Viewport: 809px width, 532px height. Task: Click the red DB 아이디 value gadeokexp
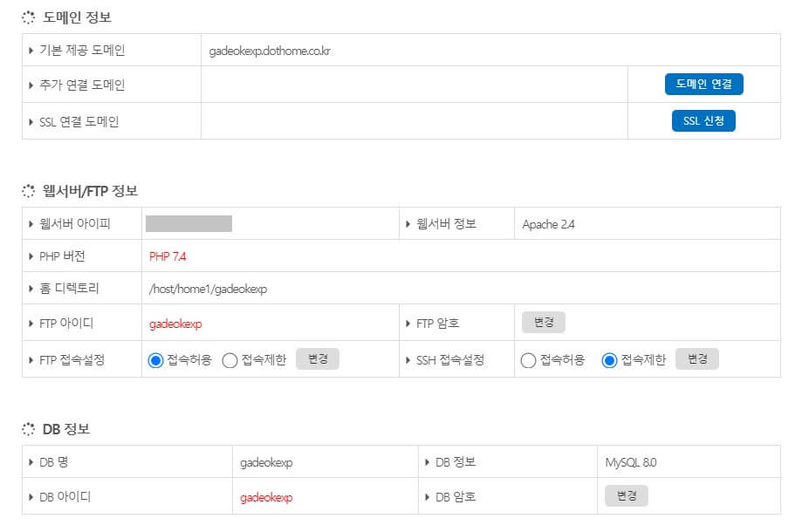coord(266,498)
